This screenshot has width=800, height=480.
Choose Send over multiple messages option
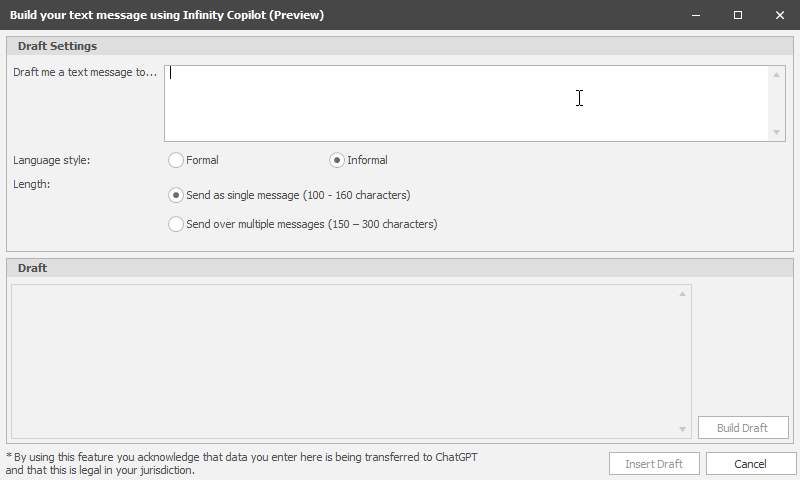click(177, 225)
